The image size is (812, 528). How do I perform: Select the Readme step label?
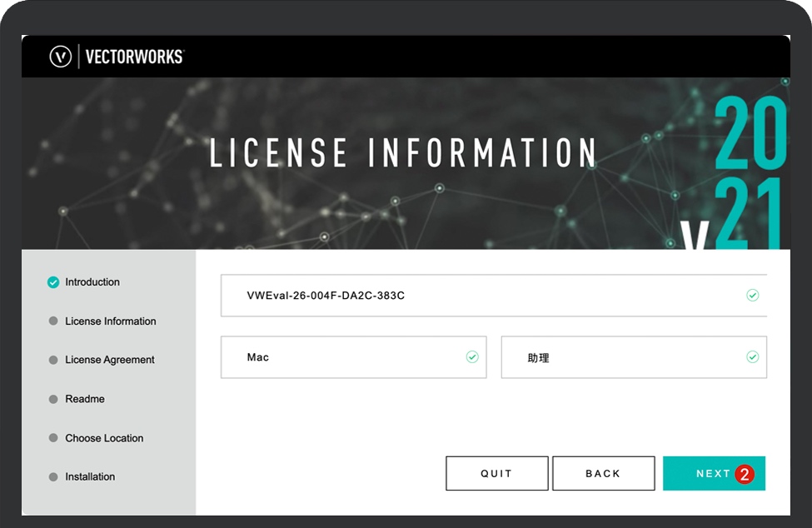coord(85,399)
